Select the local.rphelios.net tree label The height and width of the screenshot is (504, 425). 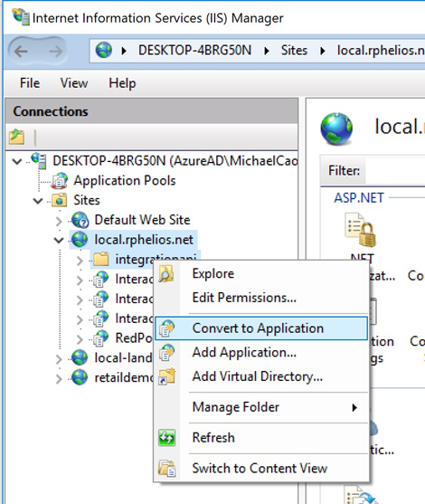(x=144, y=240)
